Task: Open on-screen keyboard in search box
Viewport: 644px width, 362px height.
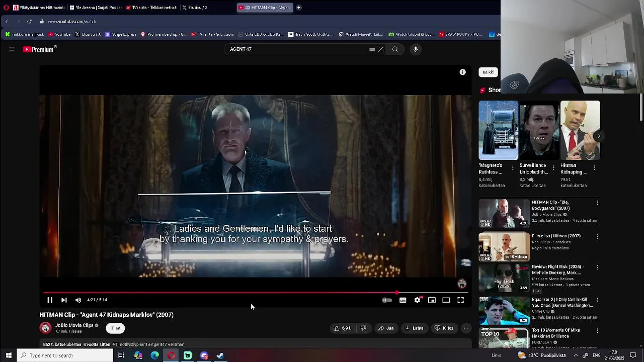Action: point(372,49)
